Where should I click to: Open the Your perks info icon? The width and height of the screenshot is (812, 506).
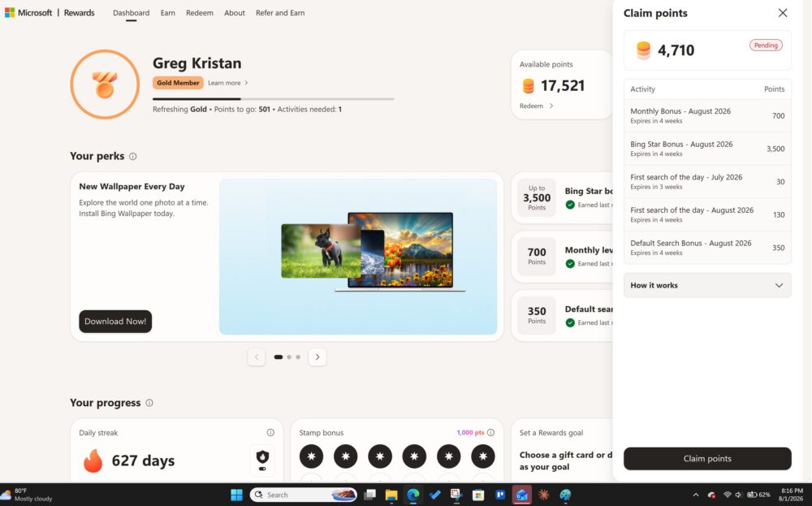(132, 157)
